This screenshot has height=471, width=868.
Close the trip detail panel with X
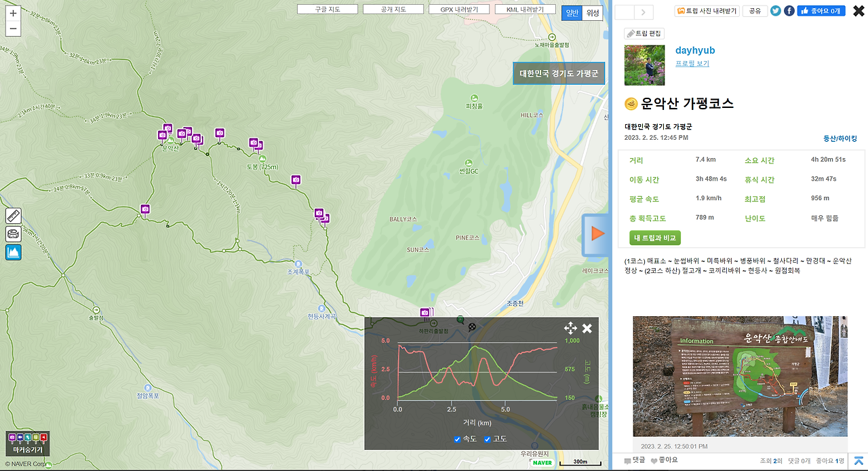pyautogui.click(x=859, y=11)
